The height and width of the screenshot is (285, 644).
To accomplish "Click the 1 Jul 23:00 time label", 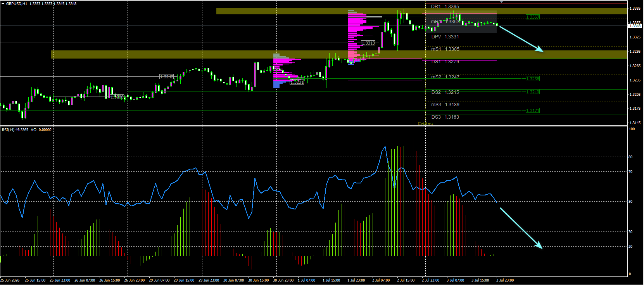I will click(356, 280).
